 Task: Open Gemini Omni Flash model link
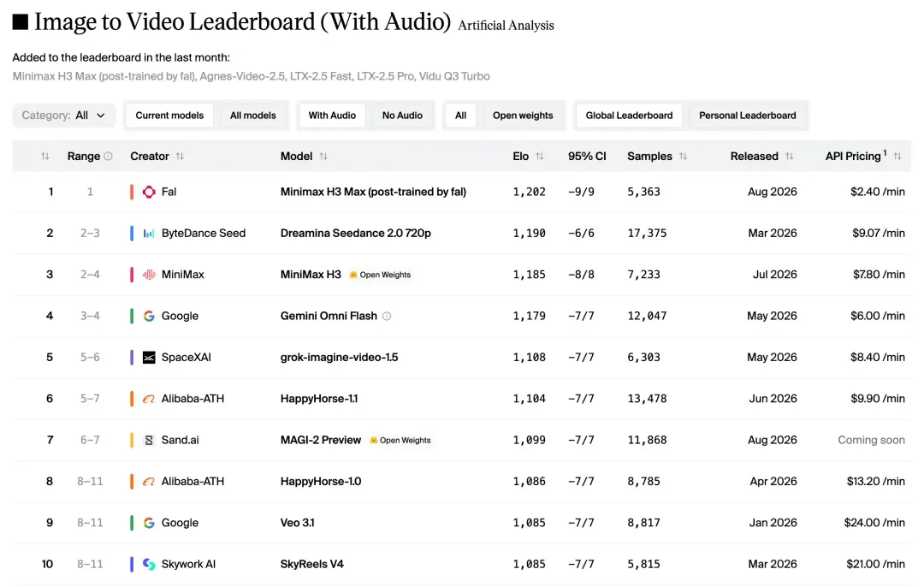(329, 316)
